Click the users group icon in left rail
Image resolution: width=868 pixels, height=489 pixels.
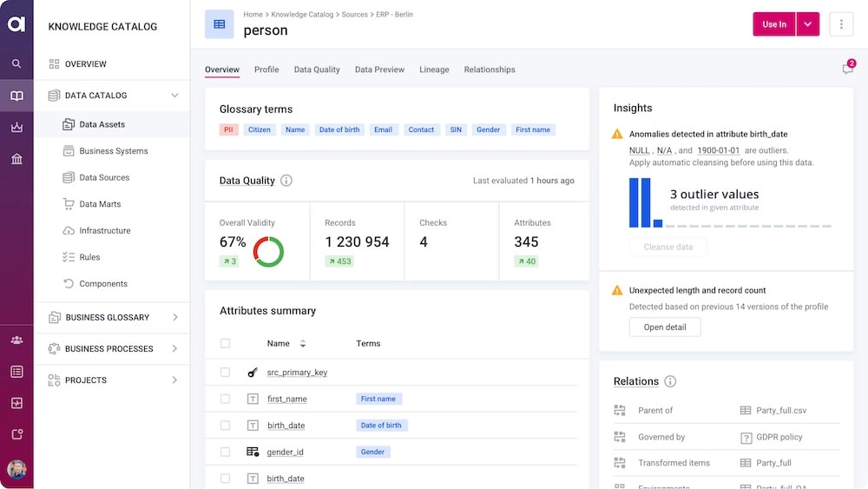coord(16,340)
